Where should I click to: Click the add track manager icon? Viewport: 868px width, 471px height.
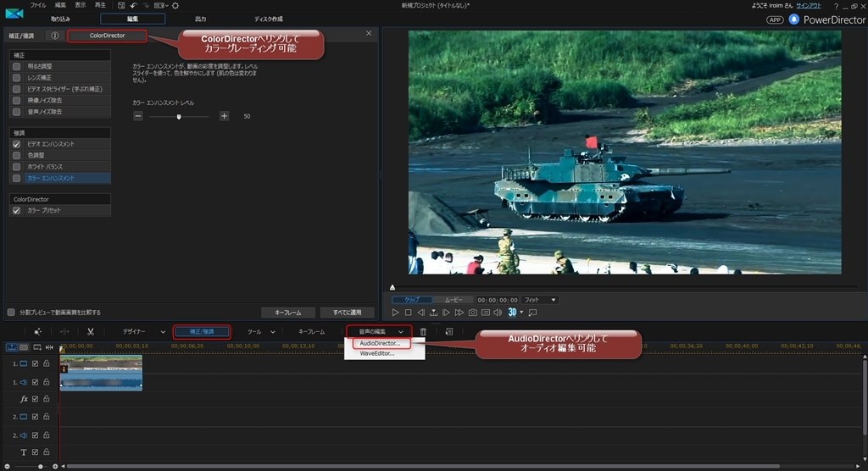coord(37,347)
